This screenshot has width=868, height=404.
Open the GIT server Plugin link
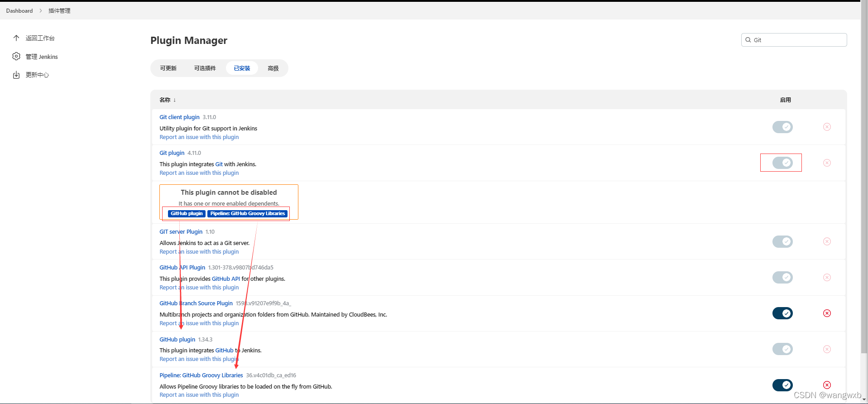click(181, 231)
